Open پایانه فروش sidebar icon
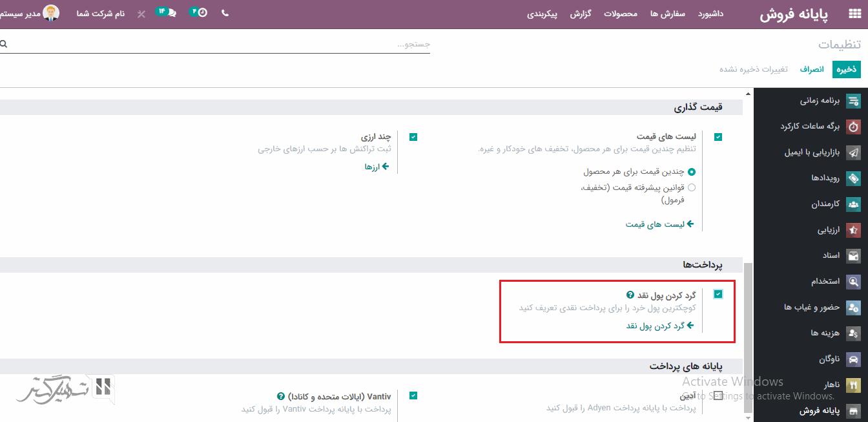Image resolution: width=868 pixels, height=422 pixels. click(x=854, y=411)
